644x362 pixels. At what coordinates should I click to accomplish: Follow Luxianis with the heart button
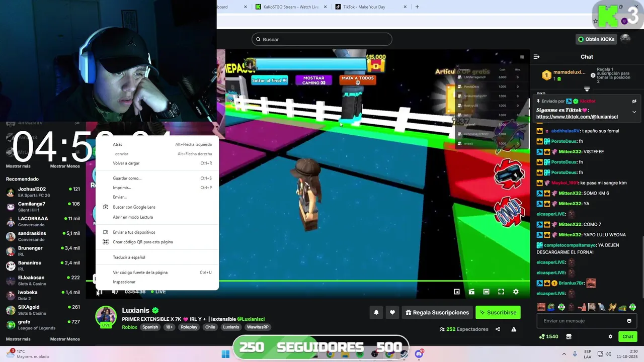392,313
